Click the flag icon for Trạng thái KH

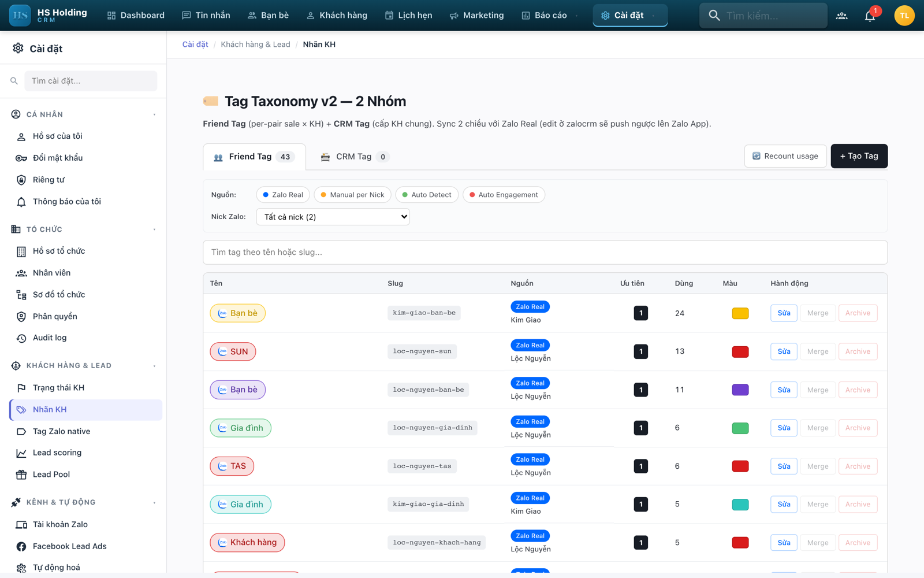[x=21, y=388]
